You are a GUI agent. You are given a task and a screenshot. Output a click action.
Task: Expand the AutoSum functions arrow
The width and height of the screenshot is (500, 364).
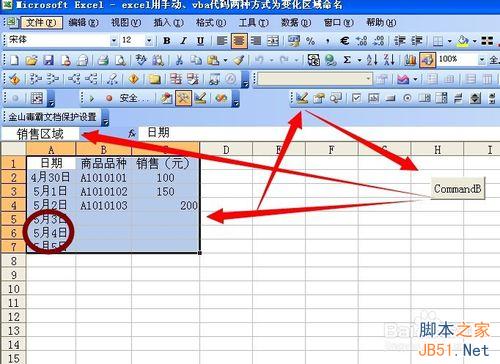(359, 60)
